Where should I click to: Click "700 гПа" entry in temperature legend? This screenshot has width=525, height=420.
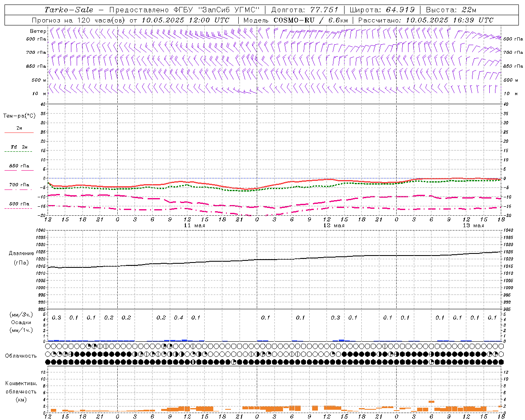click(19, 185)
